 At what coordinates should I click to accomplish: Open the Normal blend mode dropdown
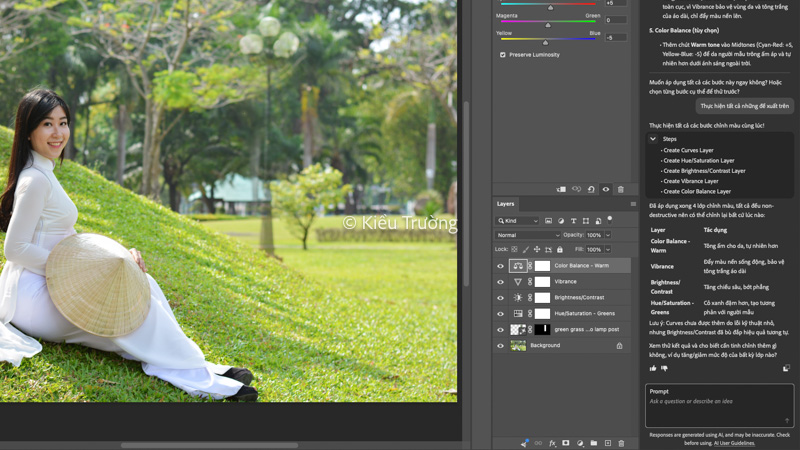coord(527,235)
